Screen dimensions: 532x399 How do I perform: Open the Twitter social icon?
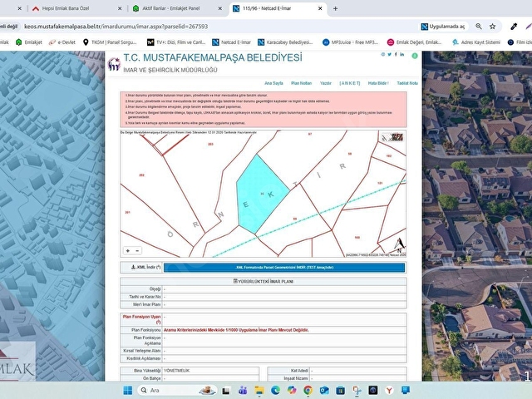point(389,54)
